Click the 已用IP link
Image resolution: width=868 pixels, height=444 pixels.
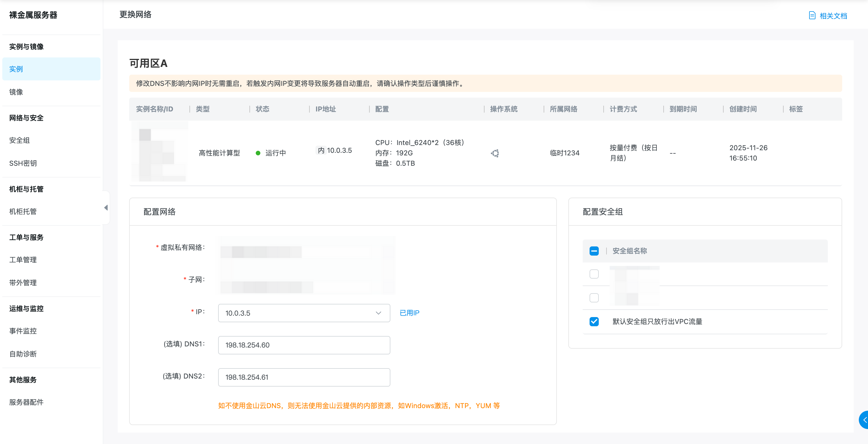pyautogui.click(x=409, y=313)
